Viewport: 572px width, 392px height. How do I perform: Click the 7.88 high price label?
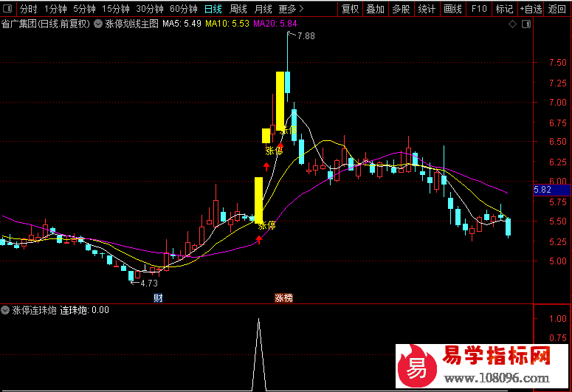[x=306, y=35]
